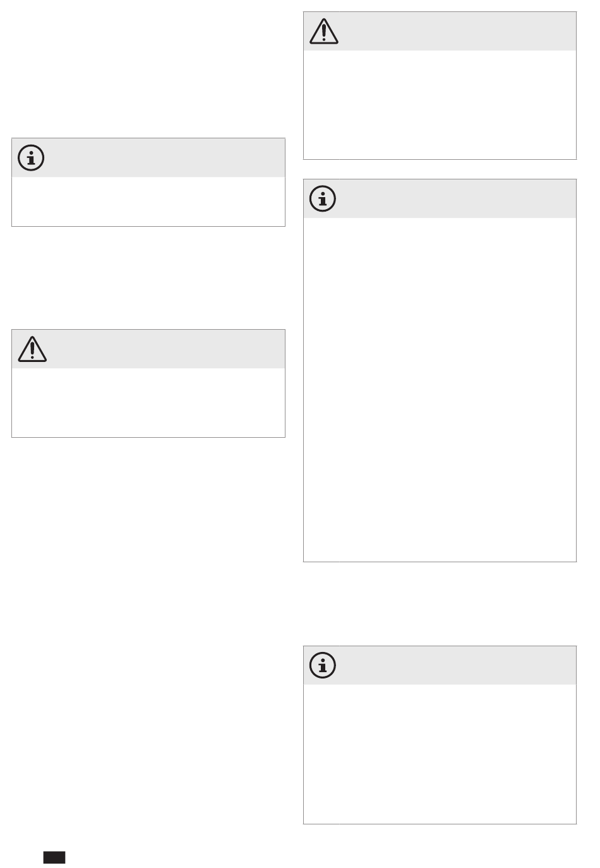Select the gray header of the upper-left info box

pyautogui.click(x=148, y=158)
